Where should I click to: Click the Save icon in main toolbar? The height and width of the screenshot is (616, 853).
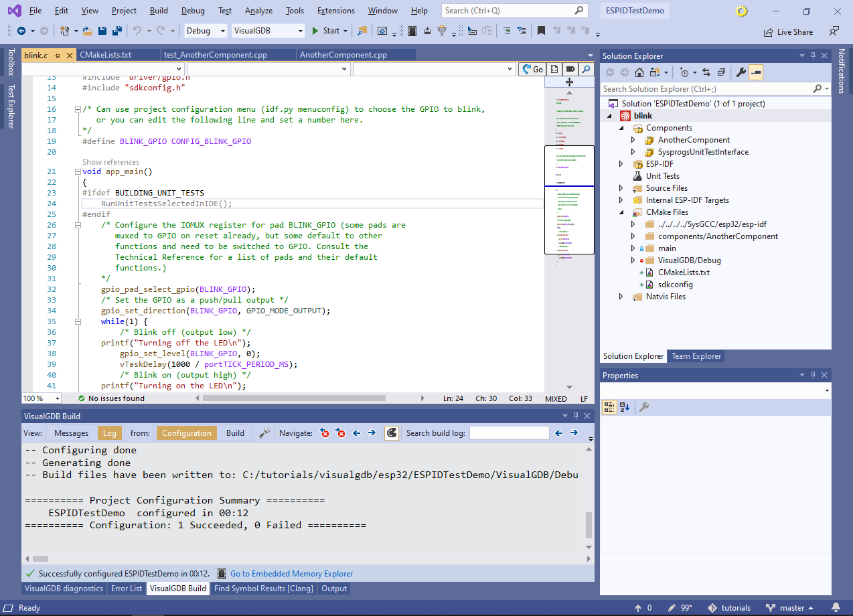coord(102,31)
